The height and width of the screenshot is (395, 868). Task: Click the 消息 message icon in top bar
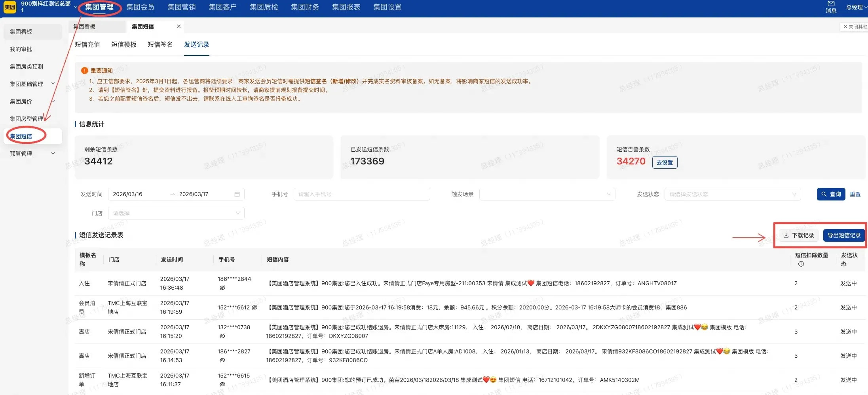(x=831, y=5)
